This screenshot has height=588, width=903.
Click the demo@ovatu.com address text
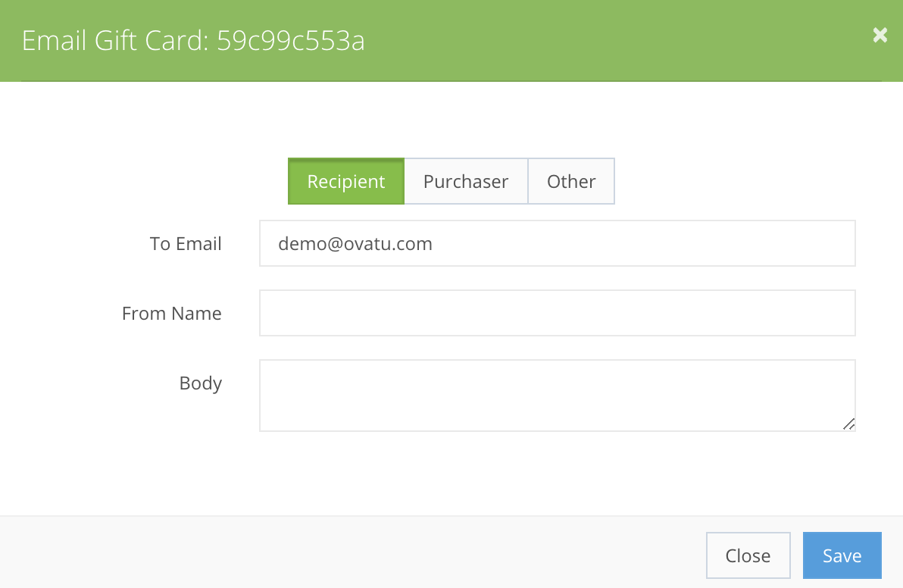coord(355,244)
